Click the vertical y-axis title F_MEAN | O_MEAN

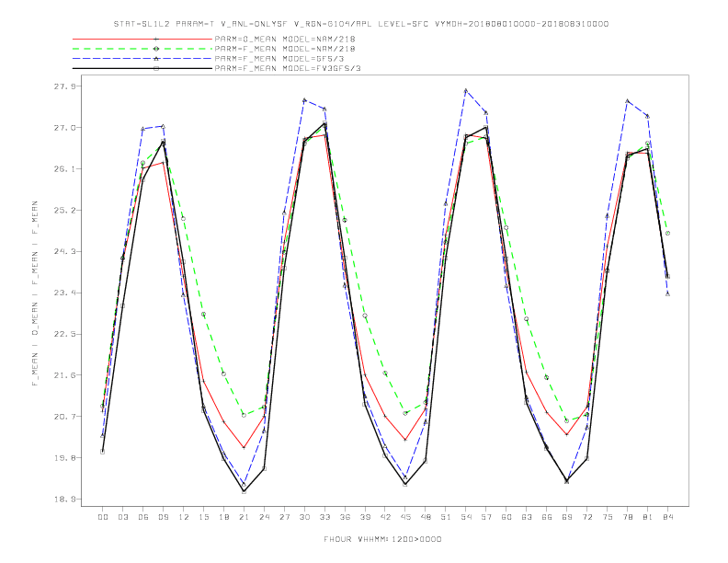tap(35, 293)
